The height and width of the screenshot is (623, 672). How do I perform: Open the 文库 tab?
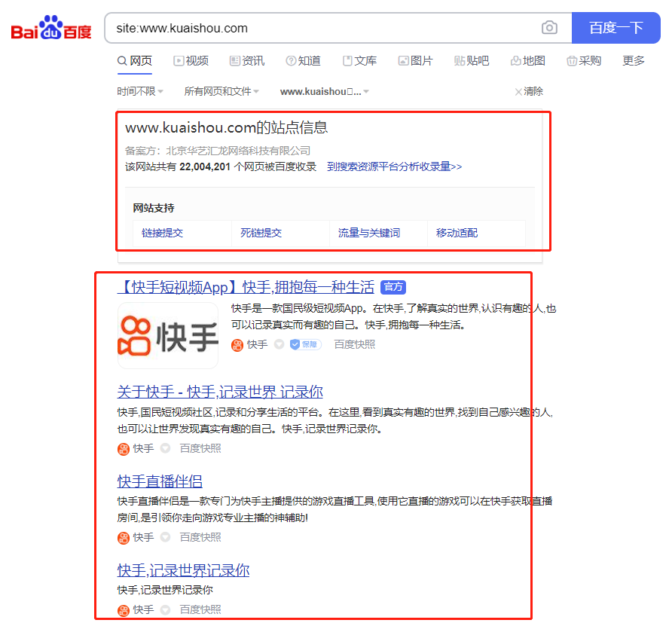click(359, 61)
